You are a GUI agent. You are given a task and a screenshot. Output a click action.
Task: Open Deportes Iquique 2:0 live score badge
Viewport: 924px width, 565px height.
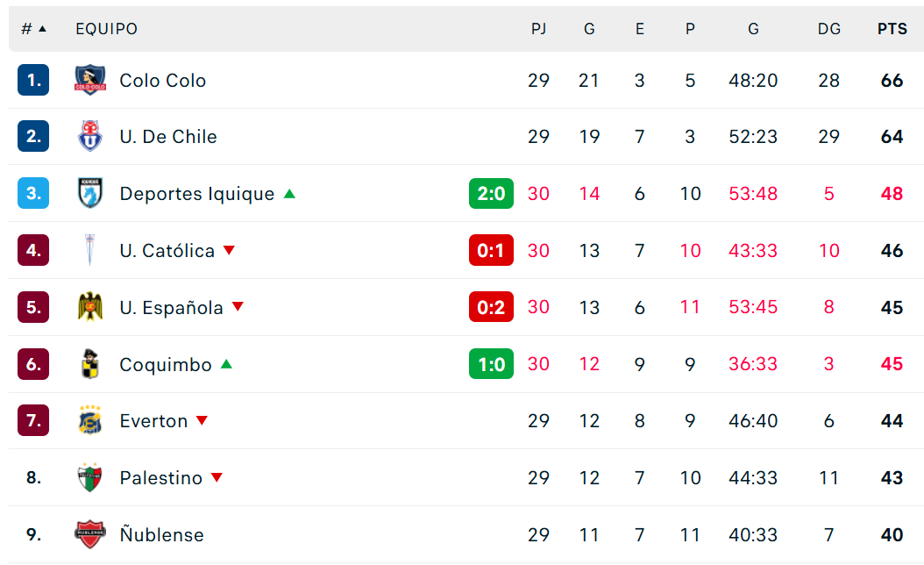tap(491, 193)
